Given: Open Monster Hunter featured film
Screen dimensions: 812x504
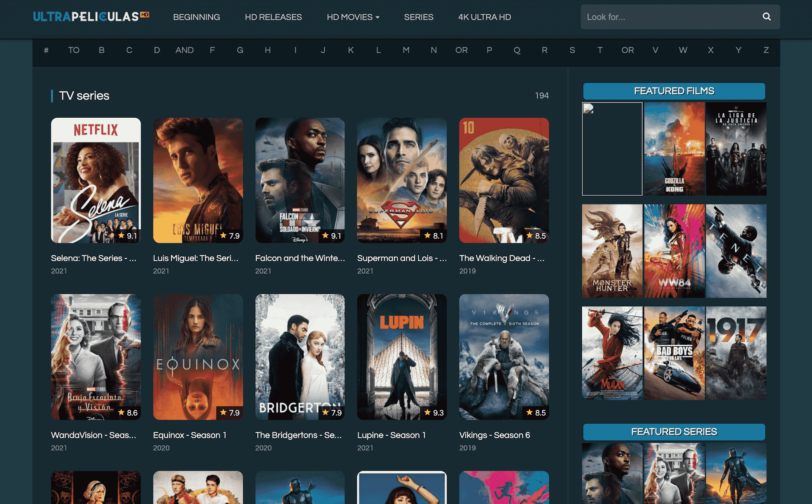Looking at the screenshot, I should point(612,251).
